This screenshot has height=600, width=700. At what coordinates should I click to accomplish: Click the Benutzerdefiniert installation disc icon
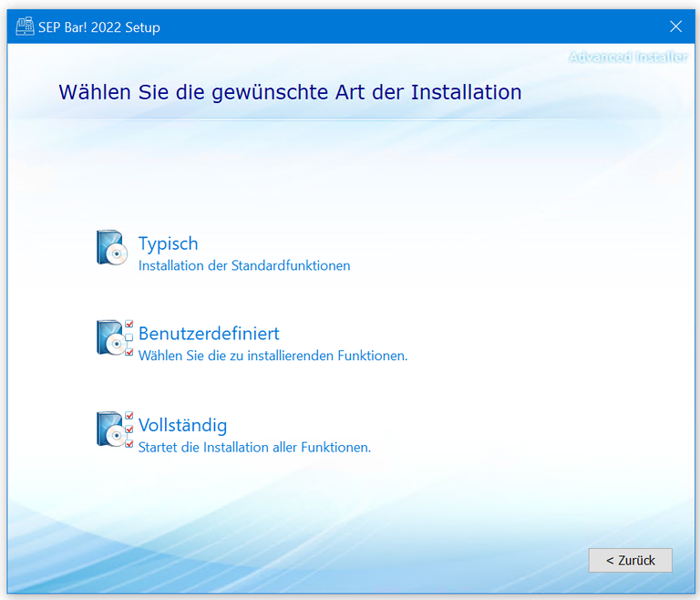pyautogui.click(x=115, y=337)
